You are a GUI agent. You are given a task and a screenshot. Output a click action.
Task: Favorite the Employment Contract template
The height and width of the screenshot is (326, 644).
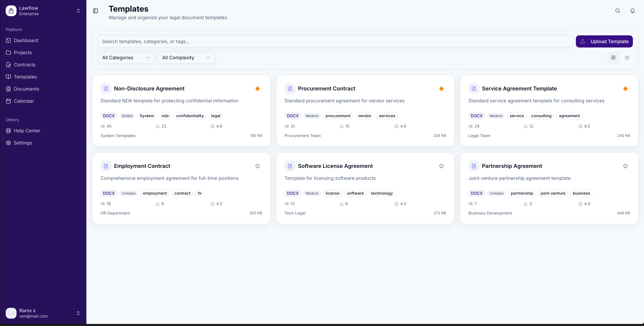[x=258, y=166]
